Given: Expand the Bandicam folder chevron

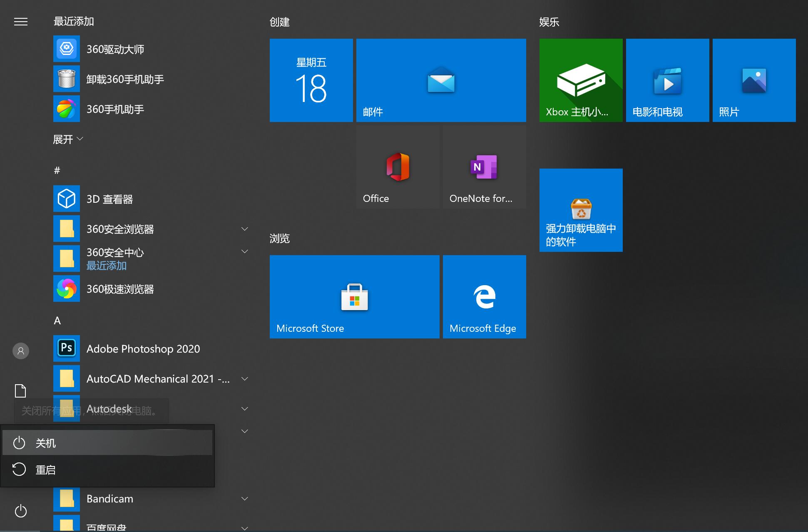Looking at the screenshot, I should 245,499.
